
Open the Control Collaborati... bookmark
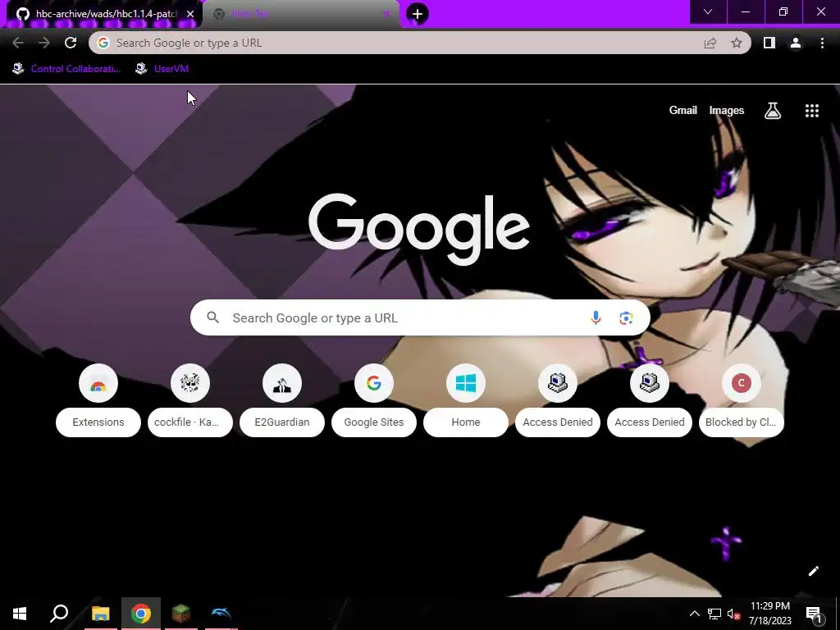(x=66, y=69)
